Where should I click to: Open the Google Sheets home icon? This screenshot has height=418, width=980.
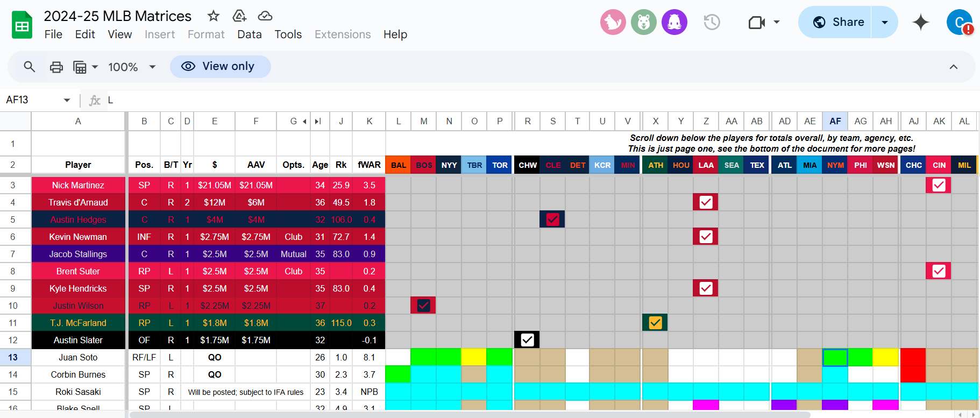(x=22, y=25)
